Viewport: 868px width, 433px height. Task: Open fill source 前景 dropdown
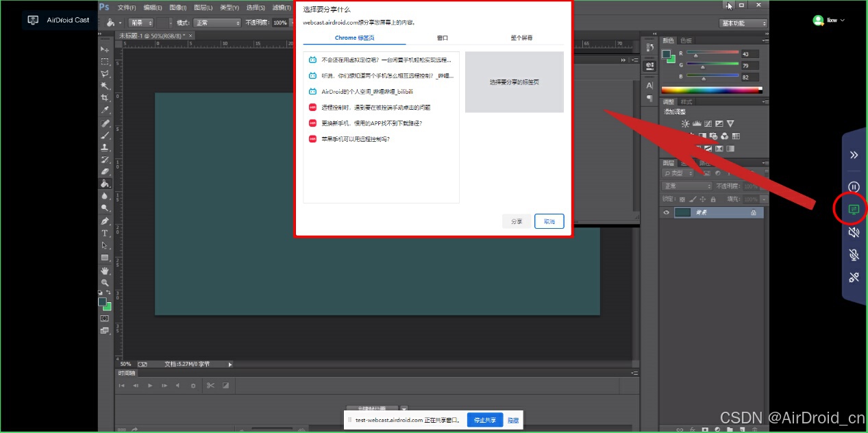(x=141, y=23)
